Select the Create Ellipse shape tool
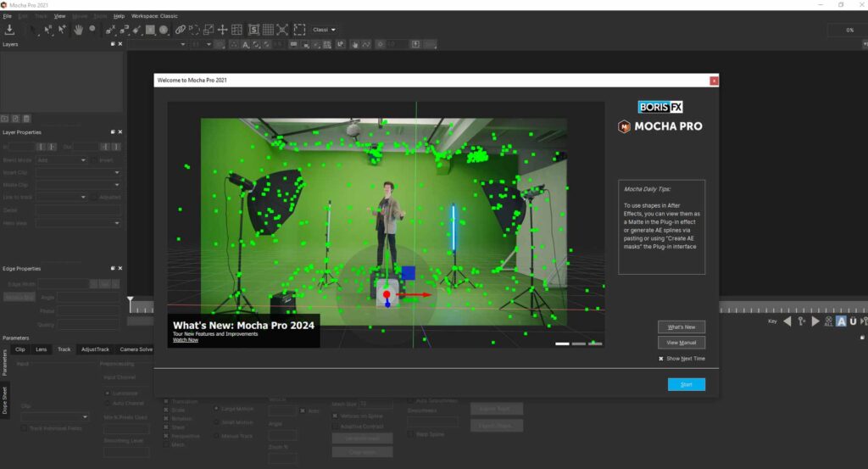This screenshot has height=469, width=868. [x=164, y=30]
